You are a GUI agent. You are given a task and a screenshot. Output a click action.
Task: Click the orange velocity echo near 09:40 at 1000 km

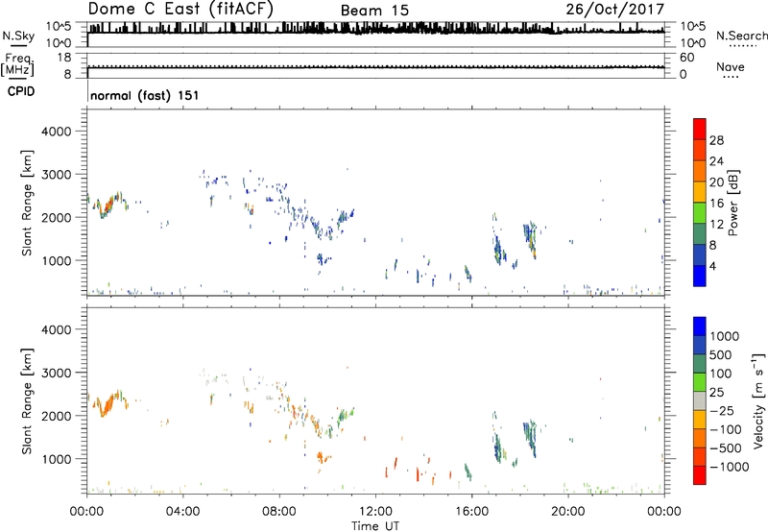click(x=322, y=458)
